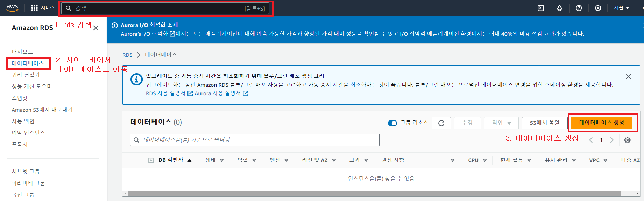Click the RDS breadcrumb link
The image size is (644, 201).
tap(127, 55)
